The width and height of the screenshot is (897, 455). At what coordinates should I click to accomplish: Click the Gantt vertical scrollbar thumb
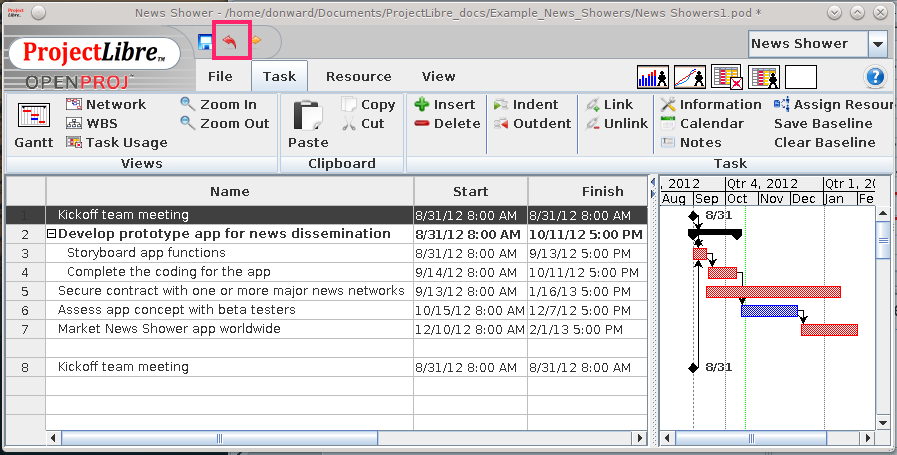[x=883, y=241]
